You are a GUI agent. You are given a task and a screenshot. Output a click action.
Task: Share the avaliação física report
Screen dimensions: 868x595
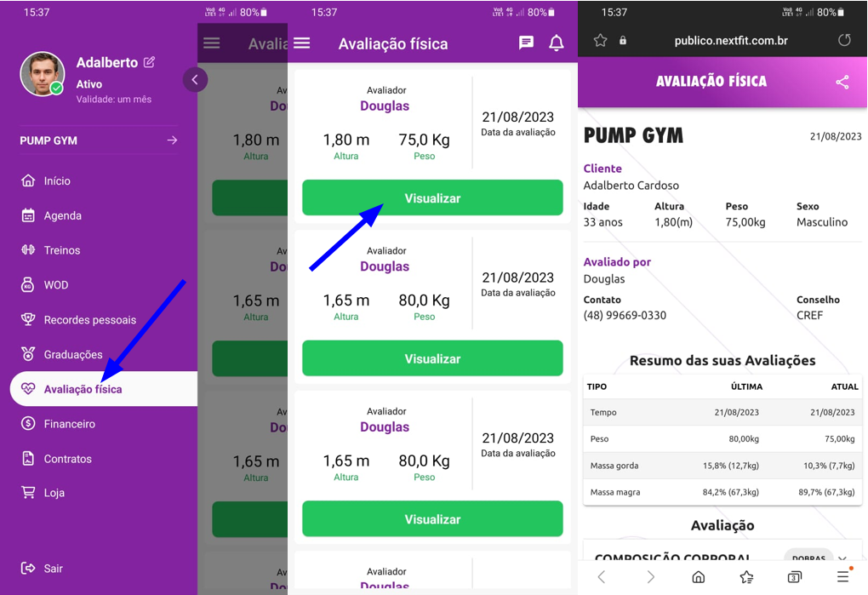click(x=842, y=82)
